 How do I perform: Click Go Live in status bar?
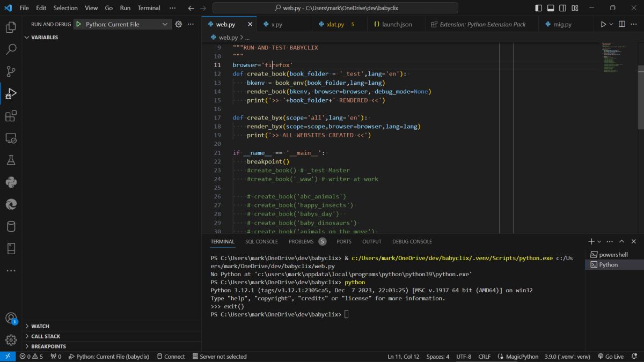coord(611,357)
